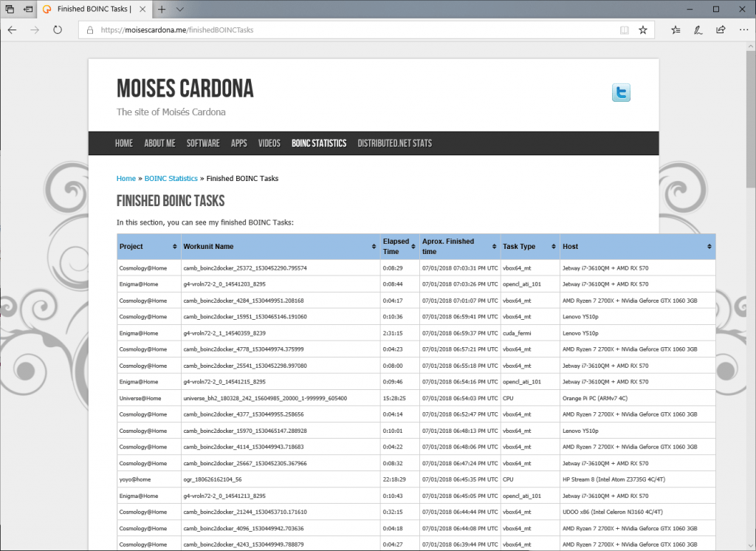Screen dimensions: 756x551
Task: Refresh the page with the reload icon
Action: click(x=57, y=30)
